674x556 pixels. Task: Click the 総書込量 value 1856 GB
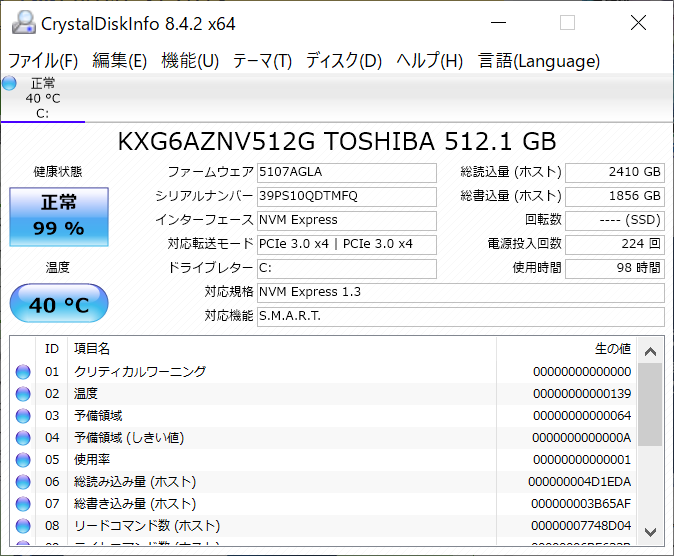(615, 197)
